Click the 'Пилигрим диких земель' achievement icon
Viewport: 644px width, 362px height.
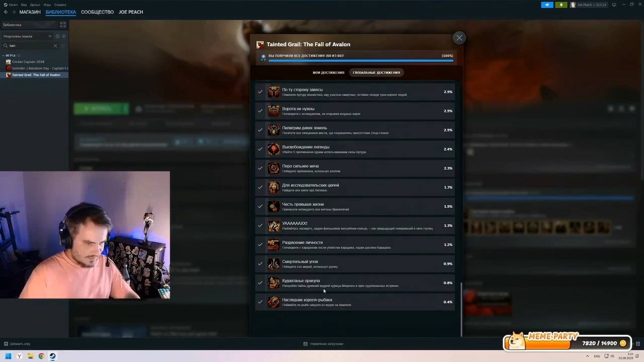point(274,130)
